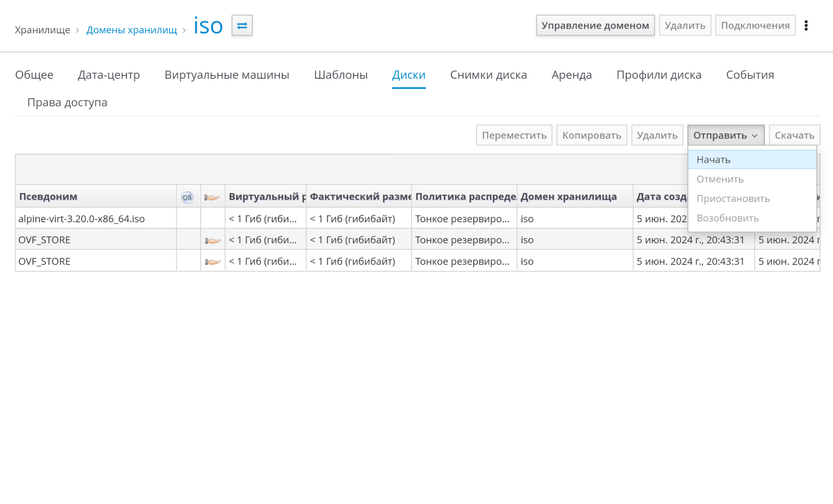Image resolution: width=833 pixels, height=504 pixels.
Task: Click the Управление доменом button
Action: tap(595, 25)
